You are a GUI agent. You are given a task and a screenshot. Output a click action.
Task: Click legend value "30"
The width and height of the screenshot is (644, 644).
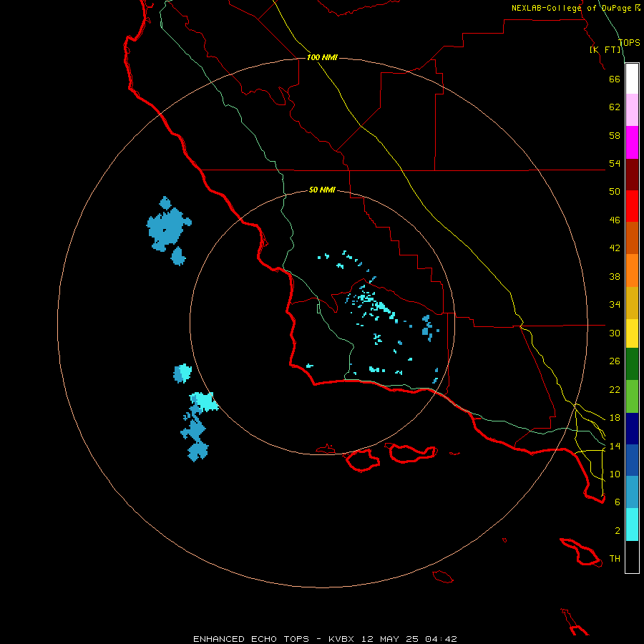[615, 333]
